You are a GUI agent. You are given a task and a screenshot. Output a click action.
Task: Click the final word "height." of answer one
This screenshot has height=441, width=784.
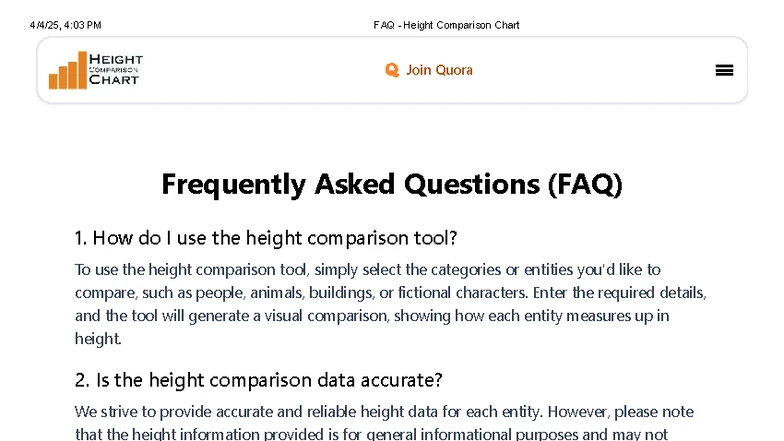[98, 339]
